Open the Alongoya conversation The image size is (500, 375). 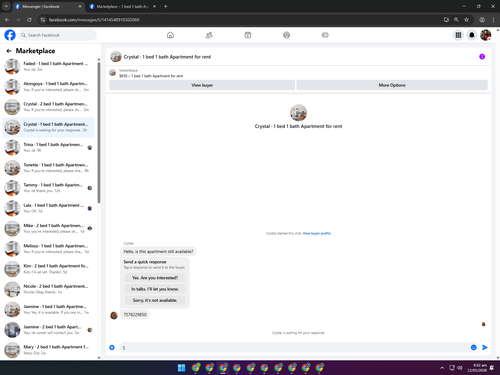click(x=49, y=87)
